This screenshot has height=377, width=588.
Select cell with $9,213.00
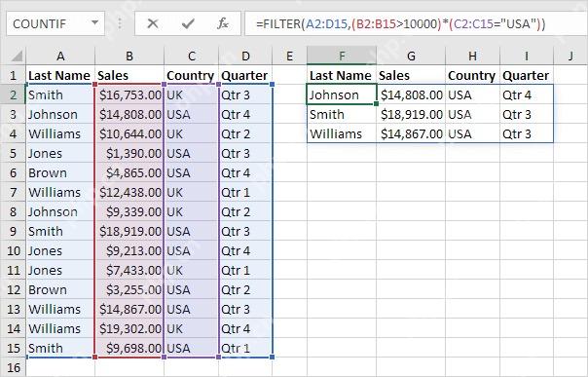tap(129, 250)
